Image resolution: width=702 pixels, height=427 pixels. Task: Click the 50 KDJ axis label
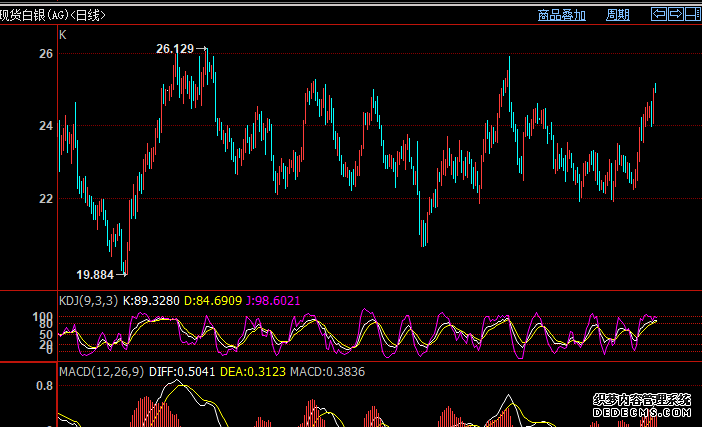pos(46,335)
